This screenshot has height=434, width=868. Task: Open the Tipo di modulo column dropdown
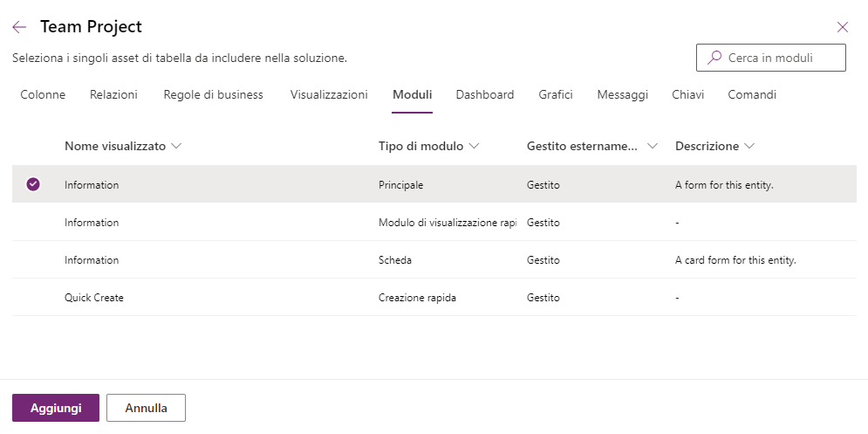(x=475, y=146)
